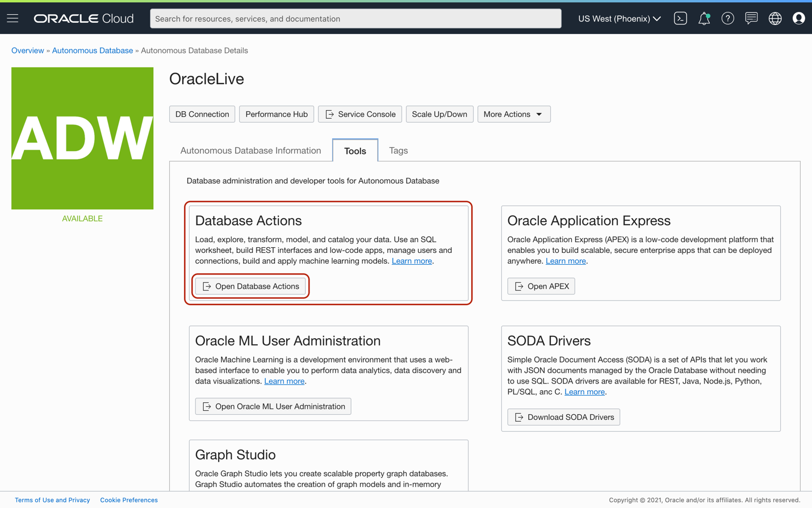Viewport: 812px width, 508px height.
Task: Click the Download SODA Drivers button
Action: point(563,417)
